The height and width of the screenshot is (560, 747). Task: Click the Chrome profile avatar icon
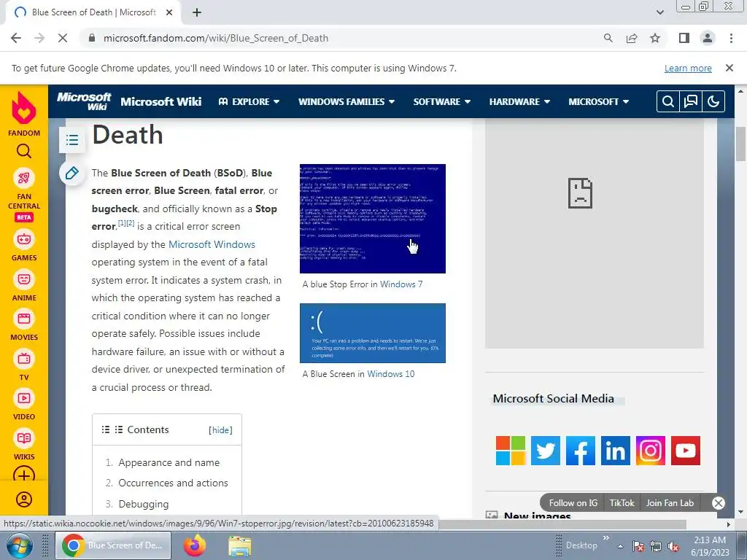708,38
